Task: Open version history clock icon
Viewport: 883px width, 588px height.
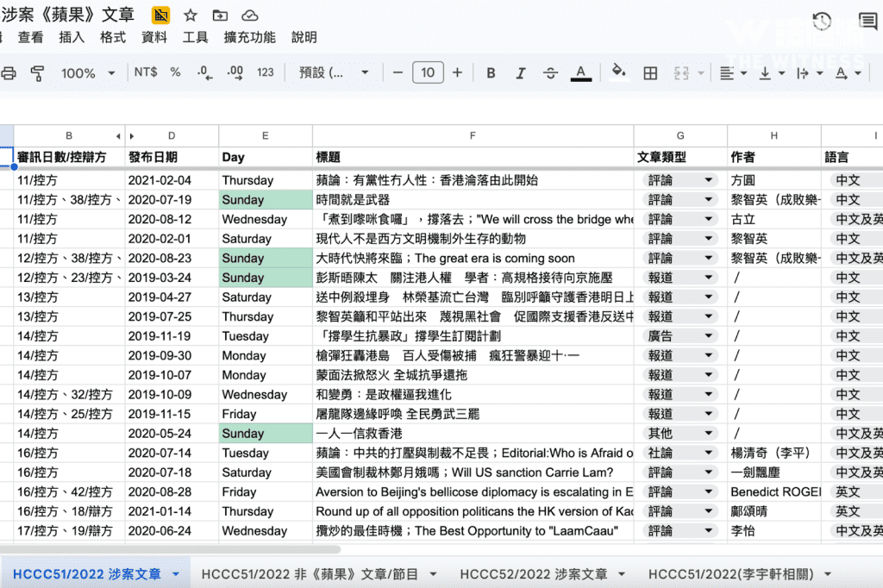Action: [822, 22]
